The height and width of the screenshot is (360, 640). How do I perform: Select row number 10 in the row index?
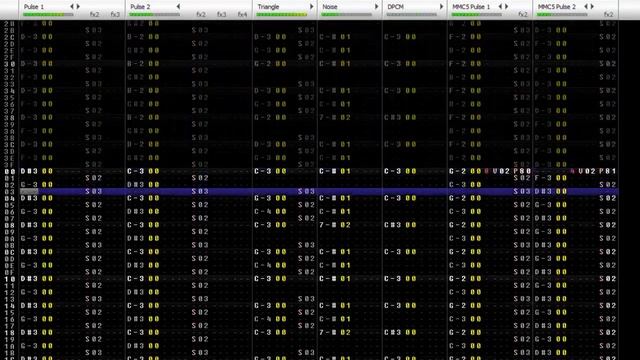pyautogui.click(x=10, y=279)
